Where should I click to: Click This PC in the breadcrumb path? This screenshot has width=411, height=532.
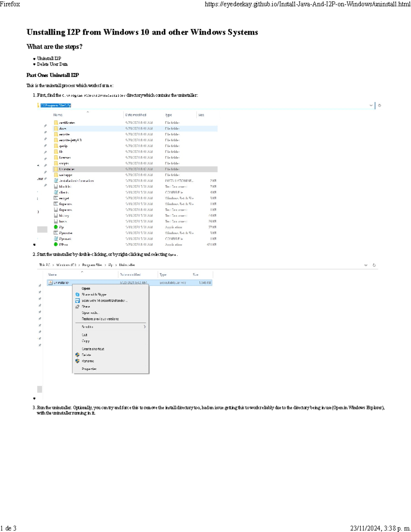[x=45, y=265]
